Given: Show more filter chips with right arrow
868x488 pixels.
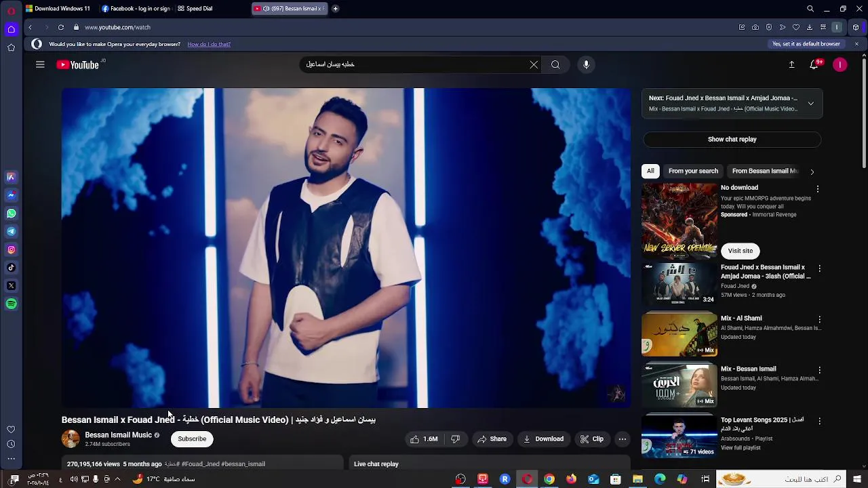Looking at the screenshot, I should [812, 171].
